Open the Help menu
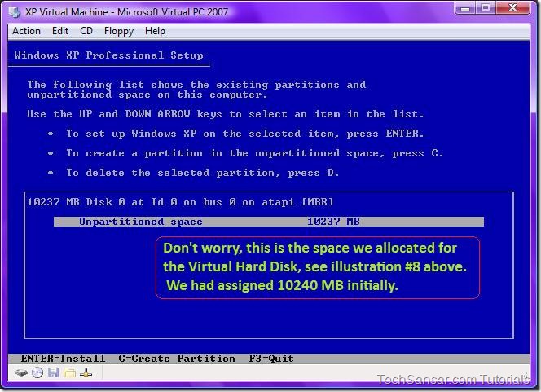This screenshot has width=541, height=392. click(x=155, y=32)
